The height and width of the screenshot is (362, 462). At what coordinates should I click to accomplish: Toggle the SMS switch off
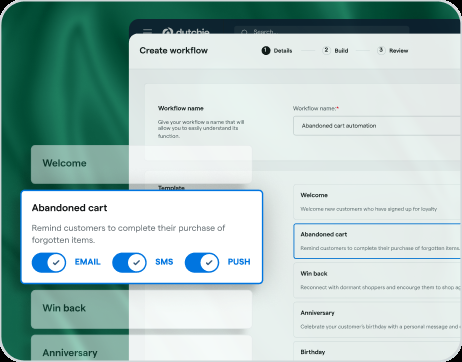pyautogui.click(x=129, y=262)
